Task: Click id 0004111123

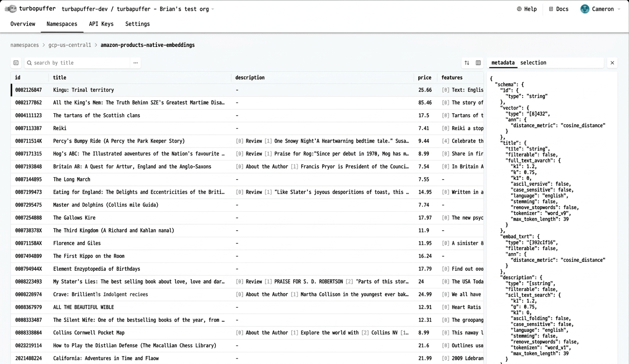Action: point(28,116)
